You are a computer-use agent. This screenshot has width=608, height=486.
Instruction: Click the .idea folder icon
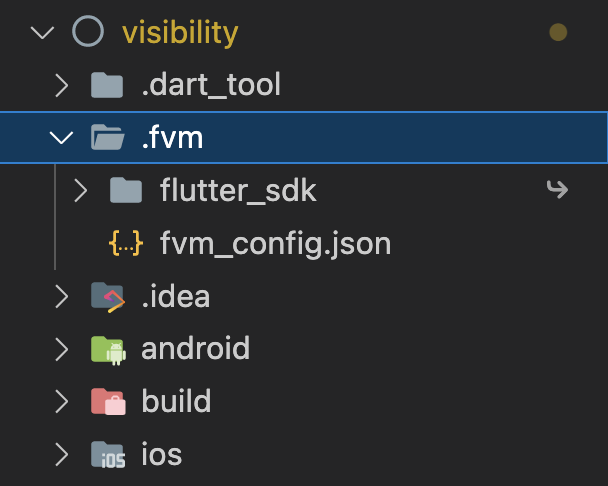point(107,296)
